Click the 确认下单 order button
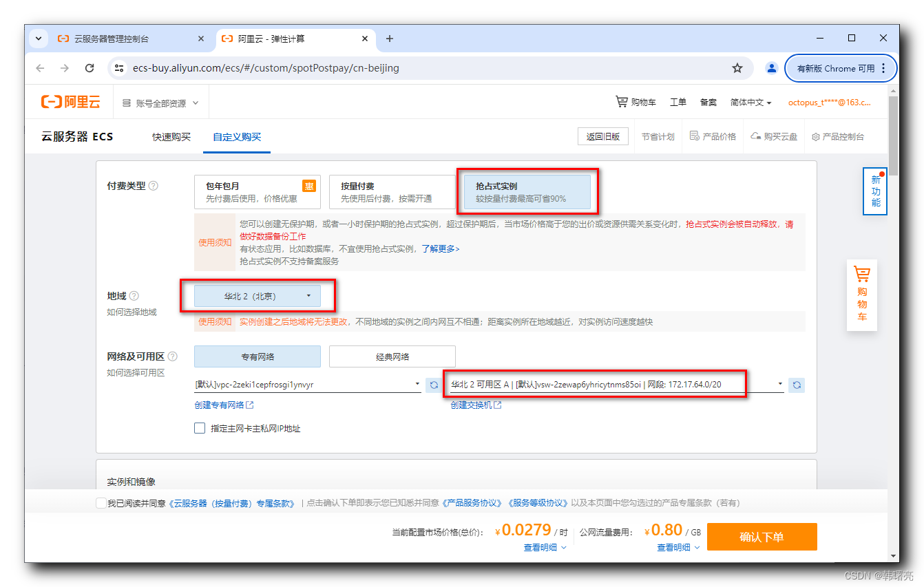The height and width of the screenshot is (587, 924). 762,536
